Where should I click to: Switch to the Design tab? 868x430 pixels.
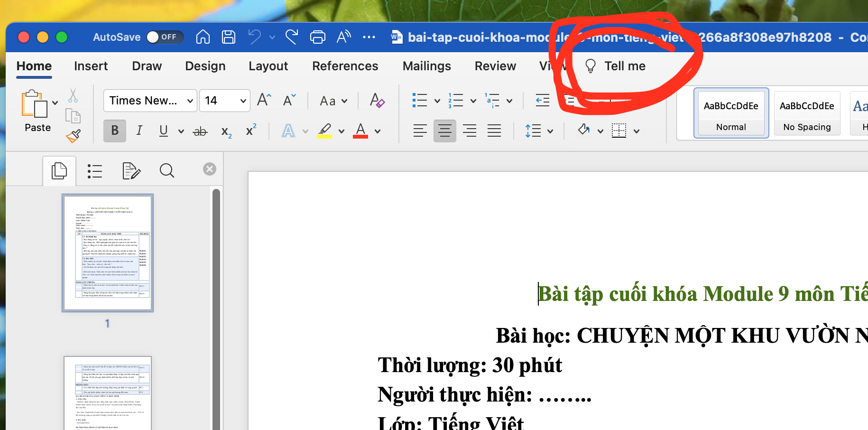(x=205, y=66)
